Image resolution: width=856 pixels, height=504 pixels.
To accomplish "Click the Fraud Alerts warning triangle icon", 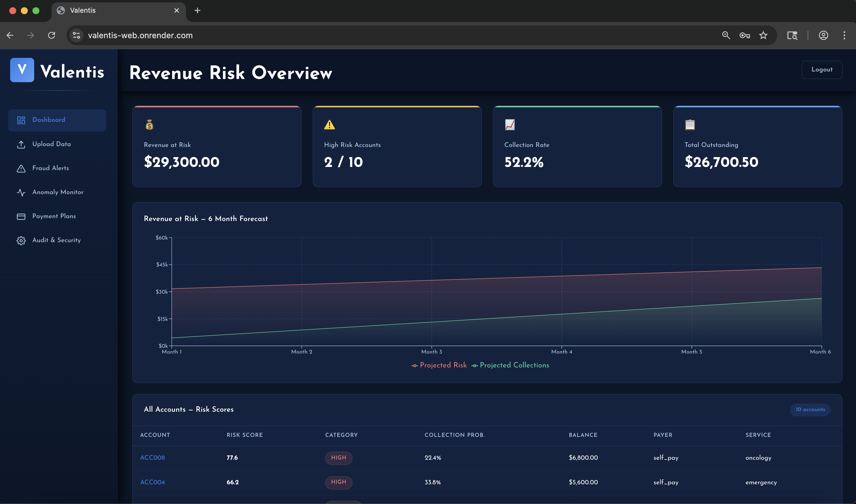I will pyautogui.click(x=21, y=168).
